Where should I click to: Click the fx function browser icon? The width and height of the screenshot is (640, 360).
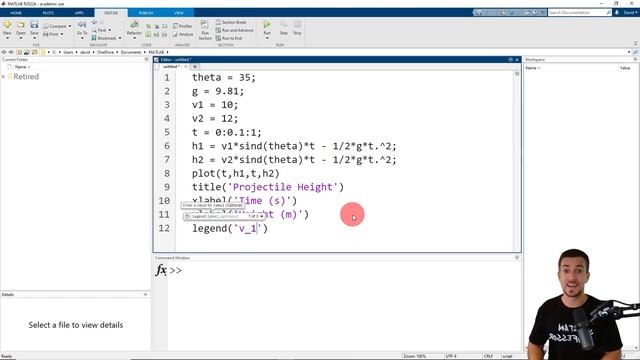(x=161, y=270)
